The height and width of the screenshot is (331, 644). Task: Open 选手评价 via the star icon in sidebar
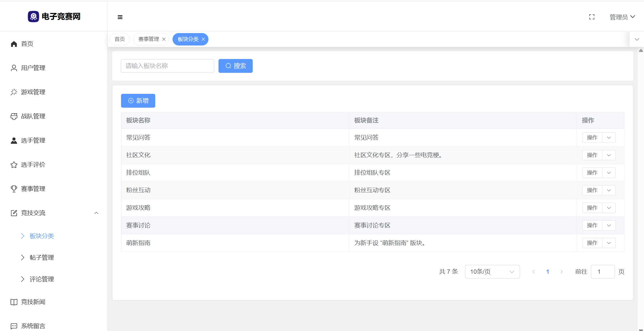(14, 165)
